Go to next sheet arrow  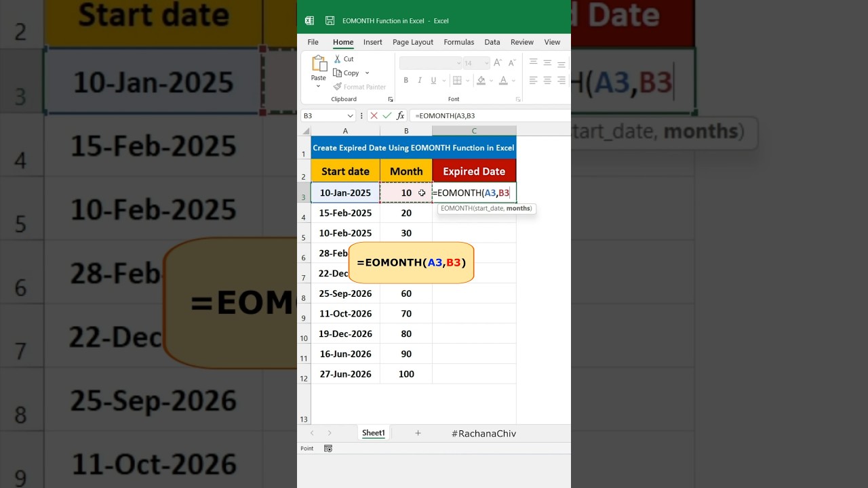pyautogui.click(x=330, y=433)
